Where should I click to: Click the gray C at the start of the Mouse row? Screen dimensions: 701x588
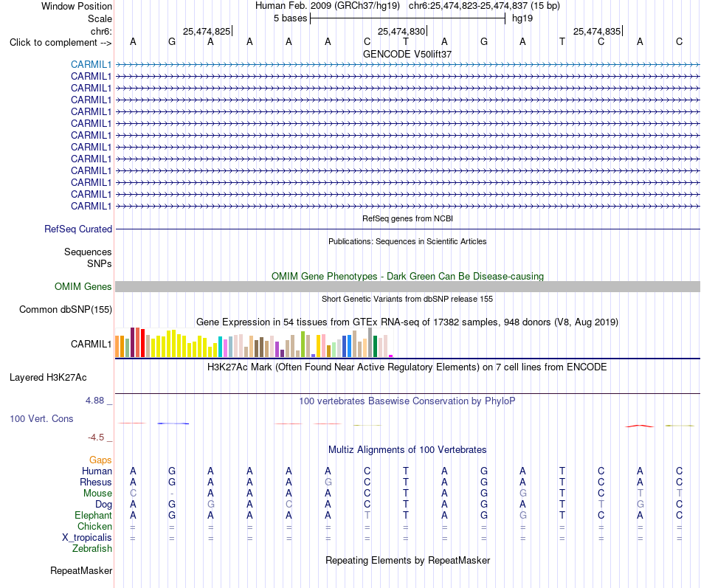point(133,494)
